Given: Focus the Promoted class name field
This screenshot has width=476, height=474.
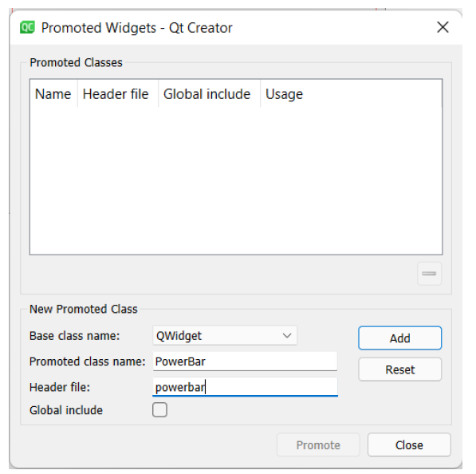Looking at the screenshot, I should [245, 361].
